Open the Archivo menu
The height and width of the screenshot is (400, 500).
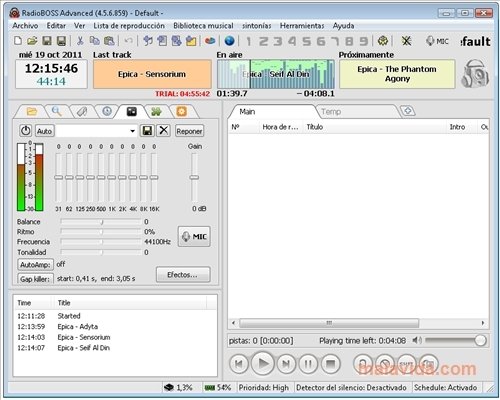pos(25,26)
